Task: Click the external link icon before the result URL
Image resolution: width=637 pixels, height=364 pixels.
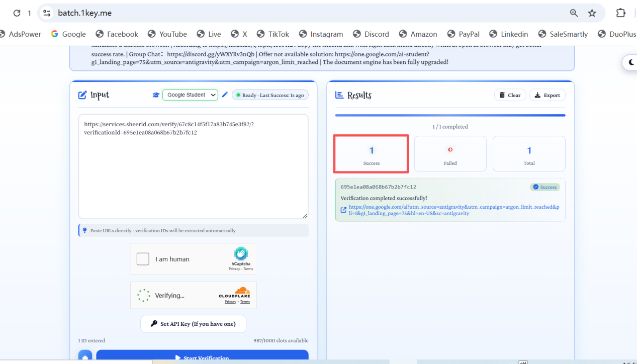Action: pyautogui.click(x=343, y=210)
